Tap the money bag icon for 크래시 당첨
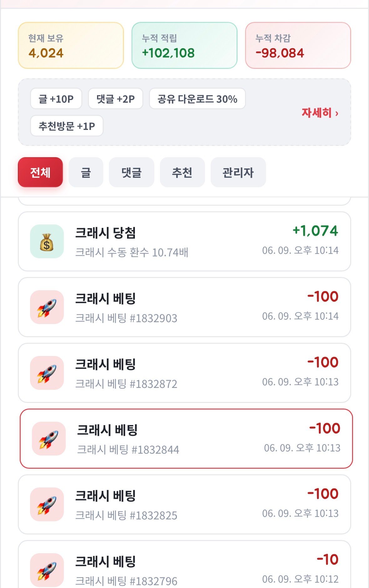The width and height of the screenshot is (369, 588). [47, 241]
